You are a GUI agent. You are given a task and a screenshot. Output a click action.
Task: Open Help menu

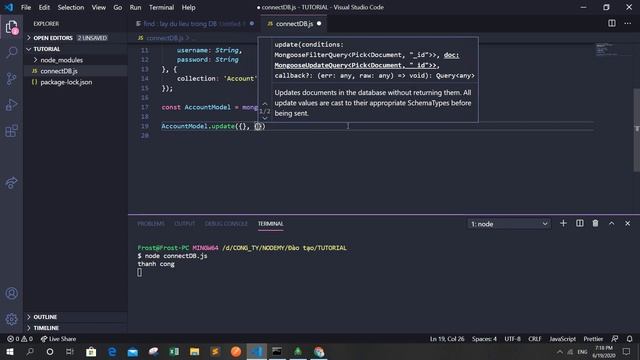[x=188, y=7]
